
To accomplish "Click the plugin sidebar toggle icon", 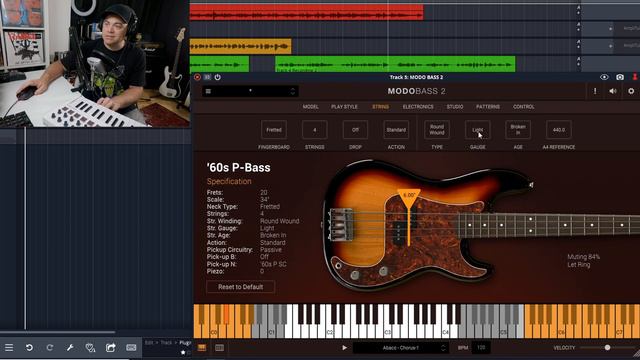I will (x=207, y=77).
